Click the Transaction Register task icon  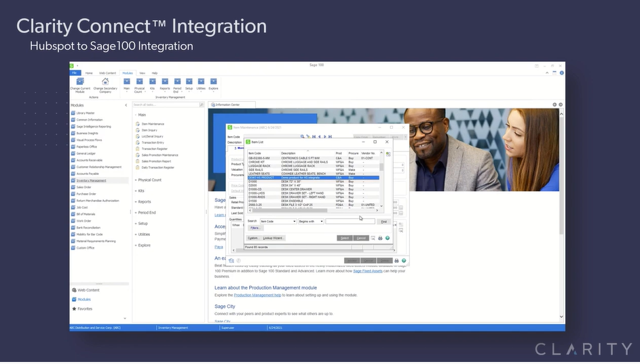138,148
